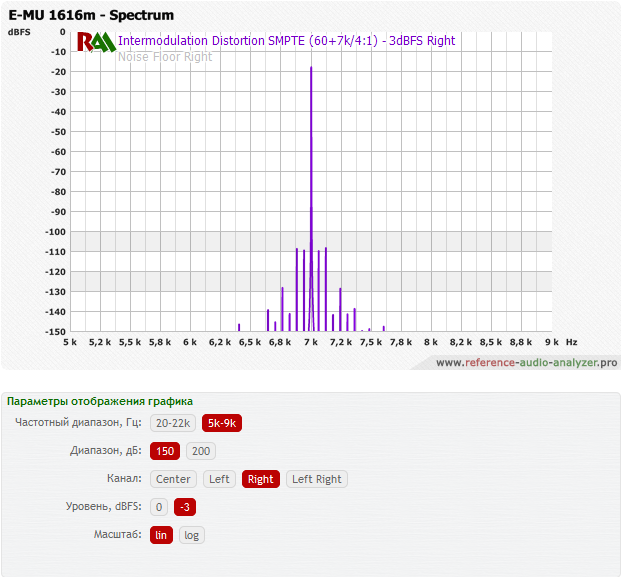The height and width of the screenshot is (577, 625).
Task: Choose the Right channel option
Action: pos(260,479)
